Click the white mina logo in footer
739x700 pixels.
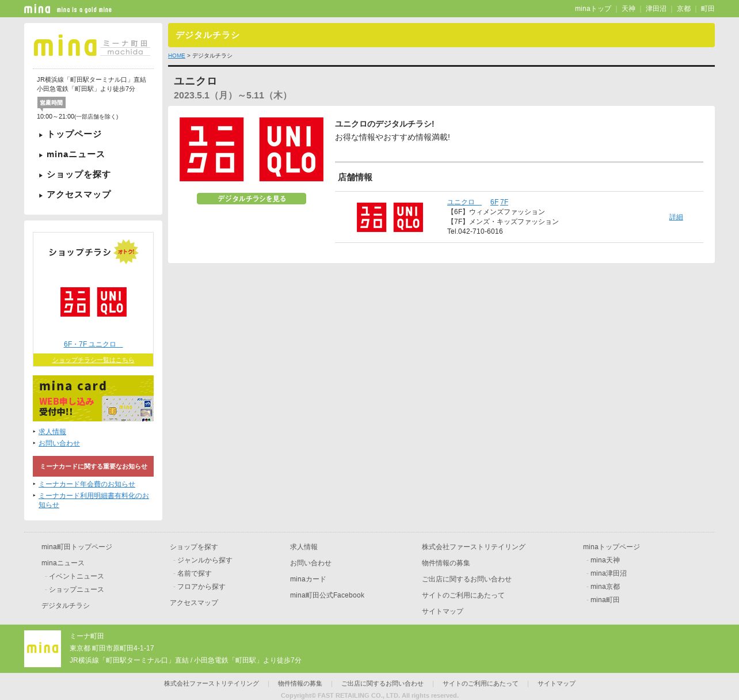click(43, 649)
